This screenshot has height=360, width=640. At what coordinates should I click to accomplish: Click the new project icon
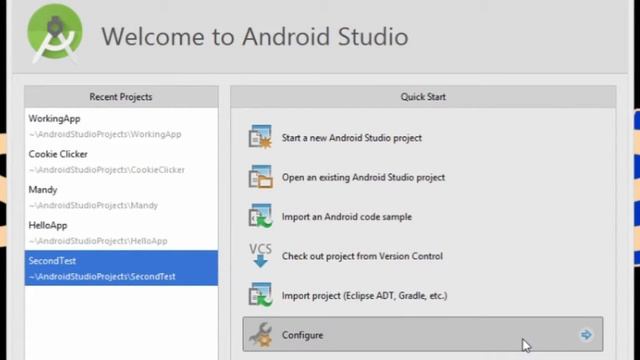(x=260, y=137)
